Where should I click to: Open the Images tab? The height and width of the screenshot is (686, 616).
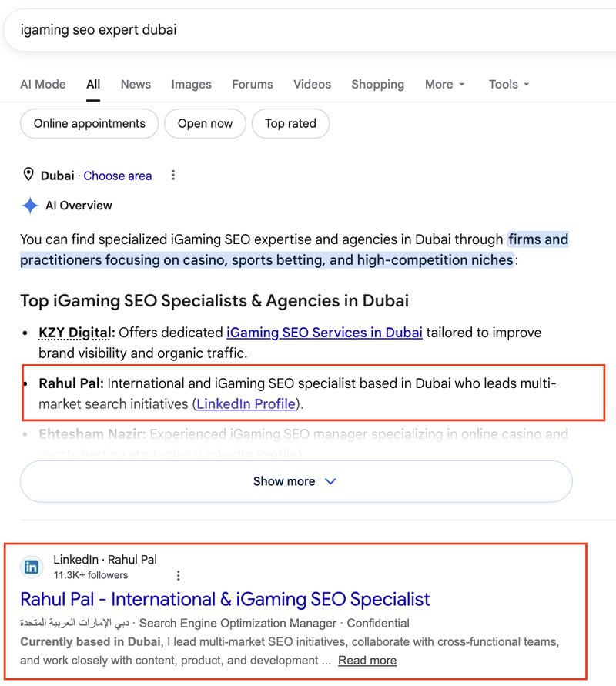point(191,85)
